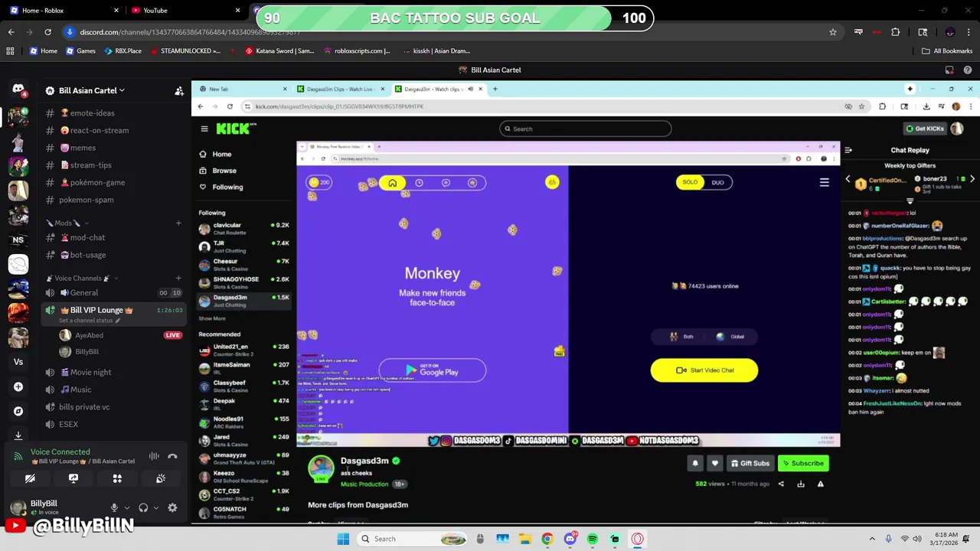Open All Bookmarks folder
The width and height of the screenshot is (980, 551).
tap(947, 51)
